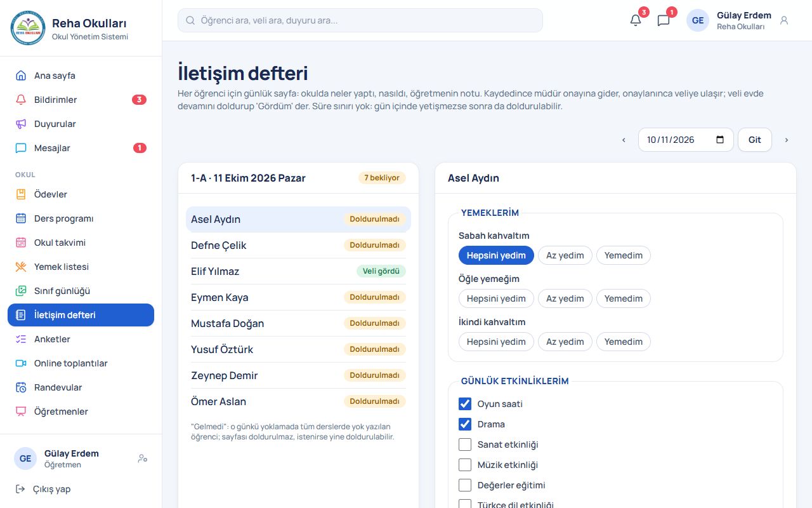The height and width of the screenshot is (508, 812).
Task: Go to previous day arrow
Action: [x=624, y=140]
